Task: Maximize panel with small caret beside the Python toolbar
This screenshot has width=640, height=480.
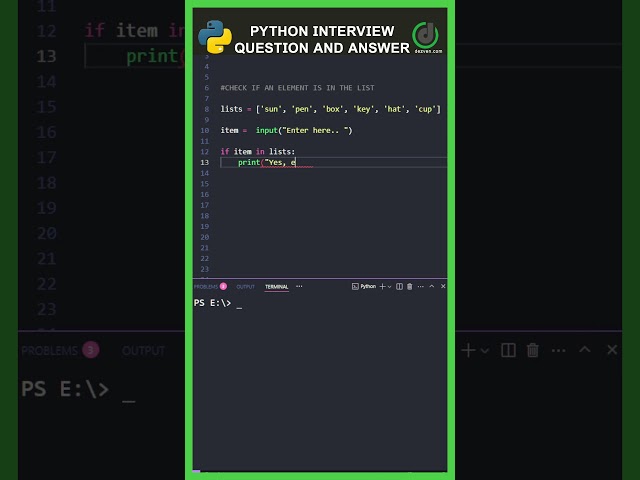Action: pyautogui.click(x=431, y=286)
